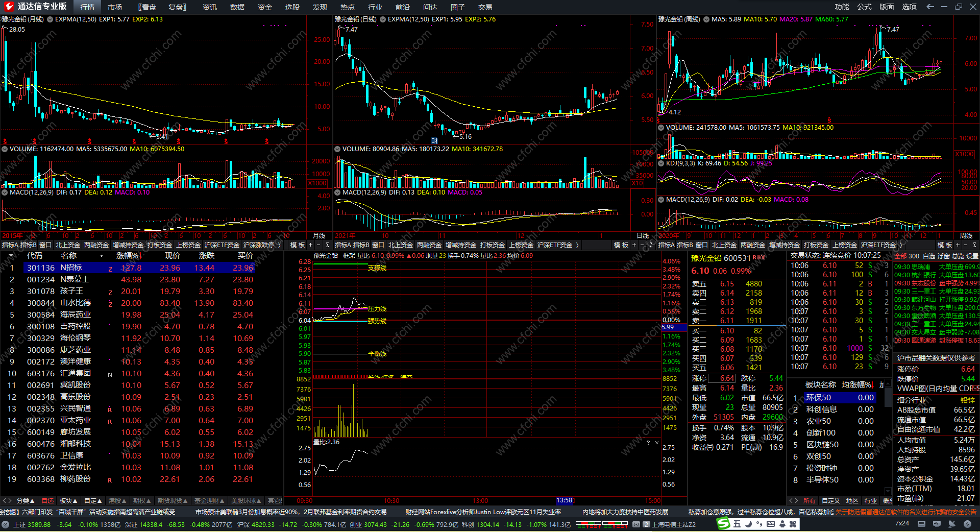Click the market breadth red-green bar indicator
The height and width of the screenshot is (532, 980).
(602, 524)
